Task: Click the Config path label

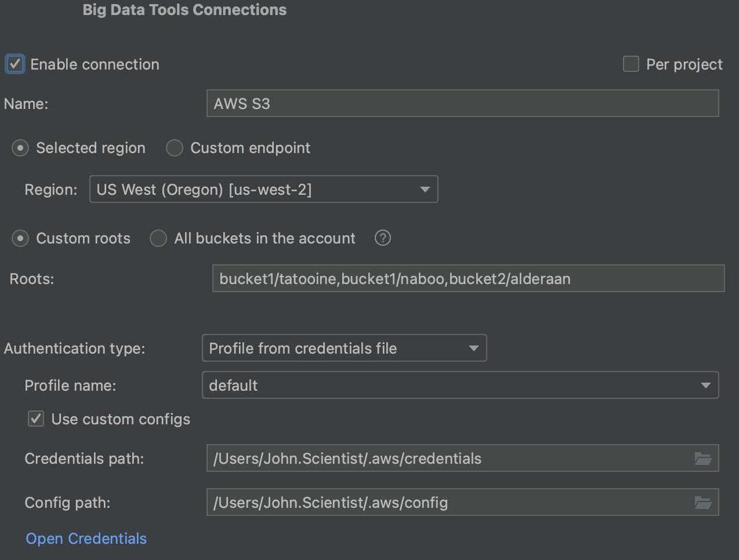Action: (x=67, y=503)
